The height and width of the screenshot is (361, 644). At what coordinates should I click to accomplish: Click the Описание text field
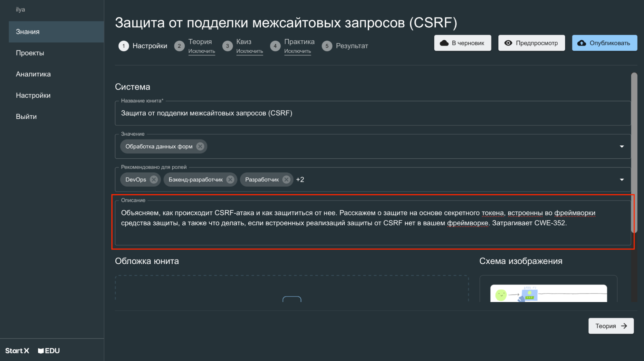tap(372, 222)
